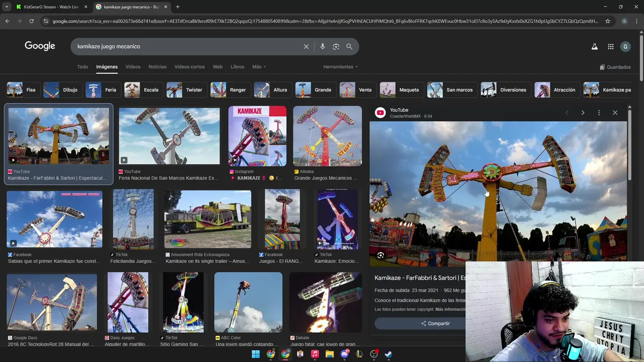Reload the page in Chrome
The width and height of the screenshot is (644, 362).
[x=31, y=21]
